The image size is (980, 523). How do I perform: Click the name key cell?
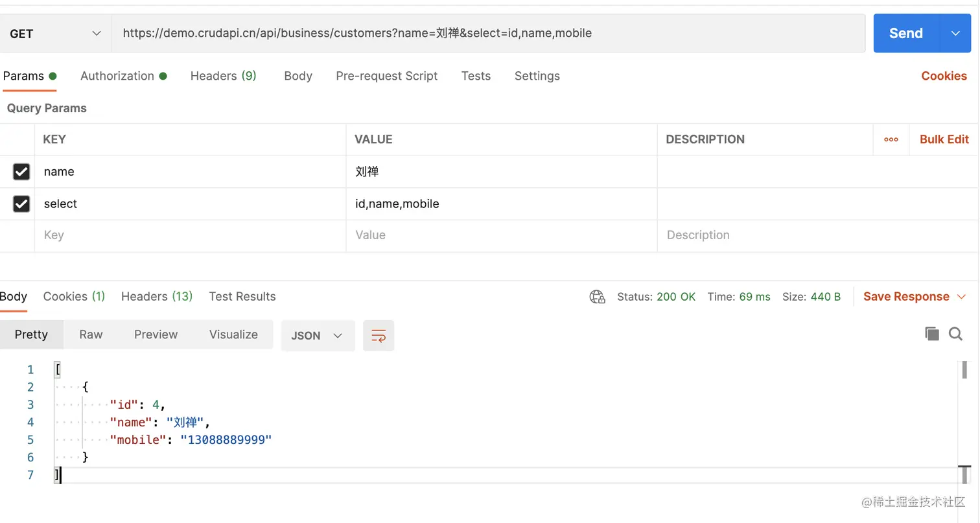pyautogui.click(x=191, y=172)
